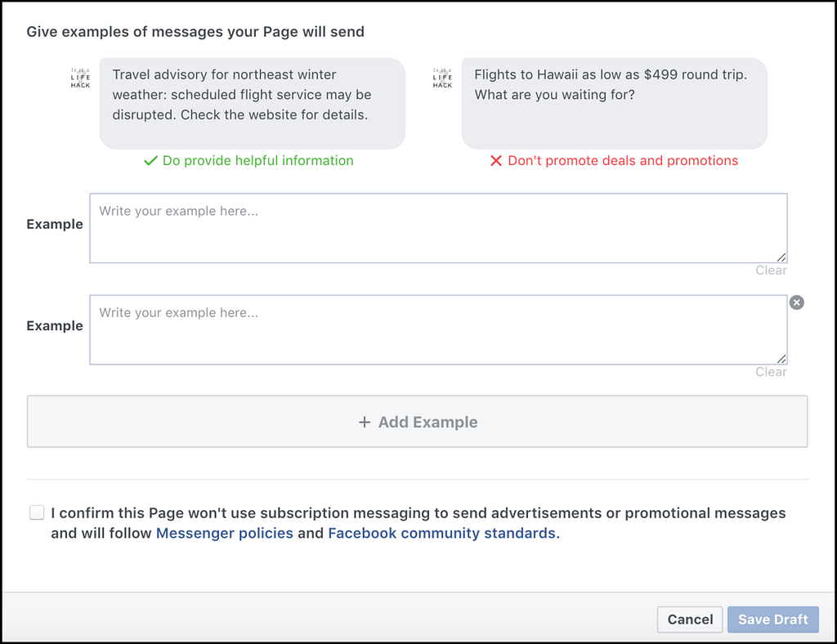Click the plus icon in Add Example

click(365, 423)
